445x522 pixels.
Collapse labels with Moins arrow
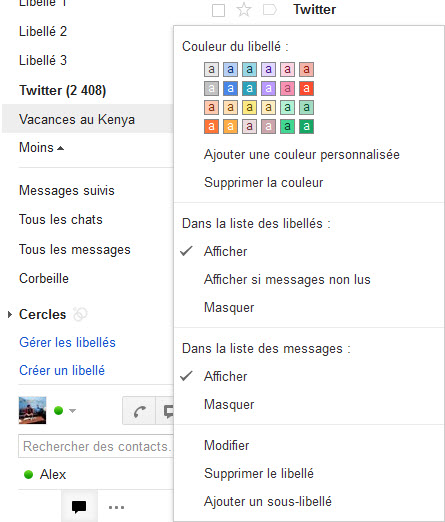(60, 148)
